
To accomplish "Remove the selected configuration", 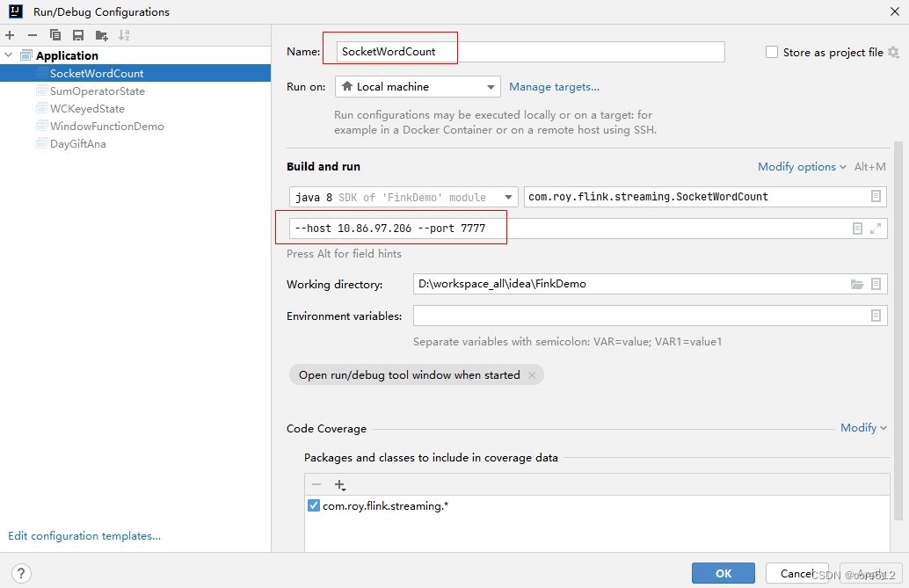I will click(32, 34).
